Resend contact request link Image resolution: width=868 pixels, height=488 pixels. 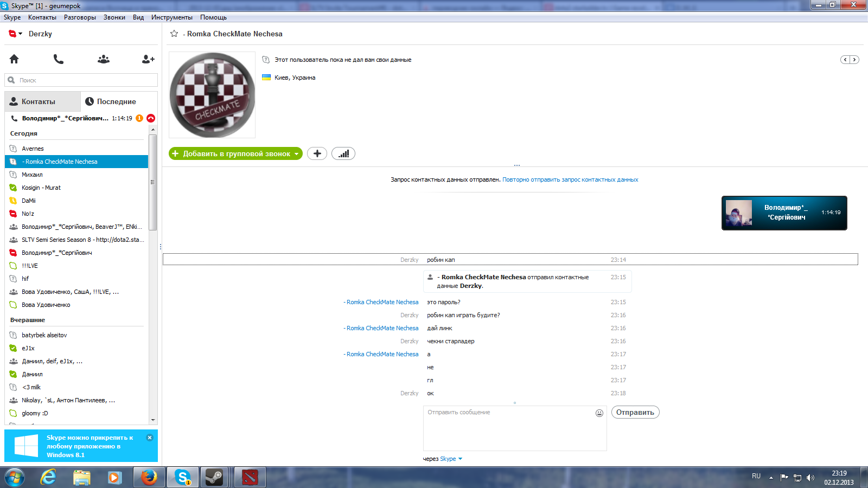pos(570,179)
